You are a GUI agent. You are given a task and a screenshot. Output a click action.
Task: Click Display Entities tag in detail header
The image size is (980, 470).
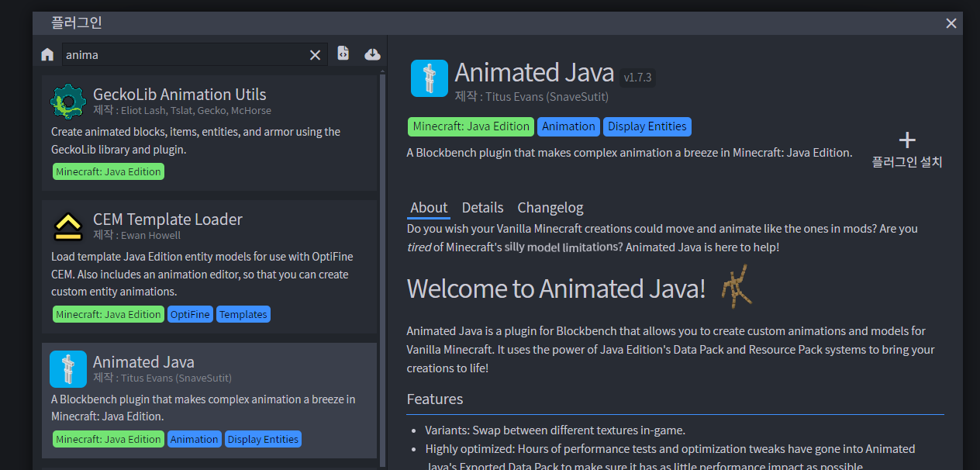[x=647, y=126]
